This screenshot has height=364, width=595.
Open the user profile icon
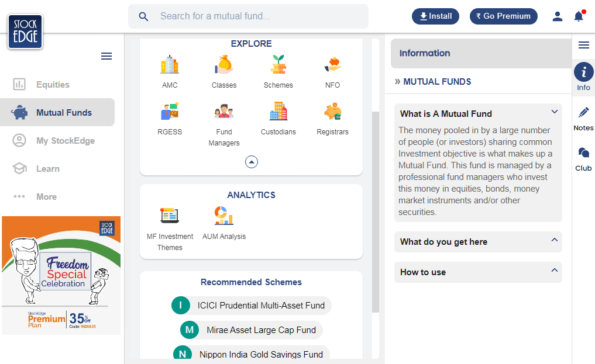pyautogui.click(x=557, y=16)
